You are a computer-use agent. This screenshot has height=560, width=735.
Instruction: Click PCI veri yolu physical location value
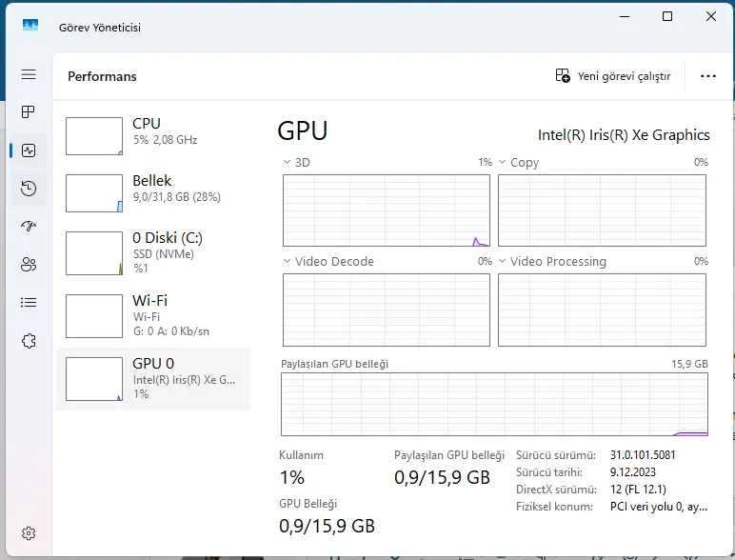[x=659, y=507]
